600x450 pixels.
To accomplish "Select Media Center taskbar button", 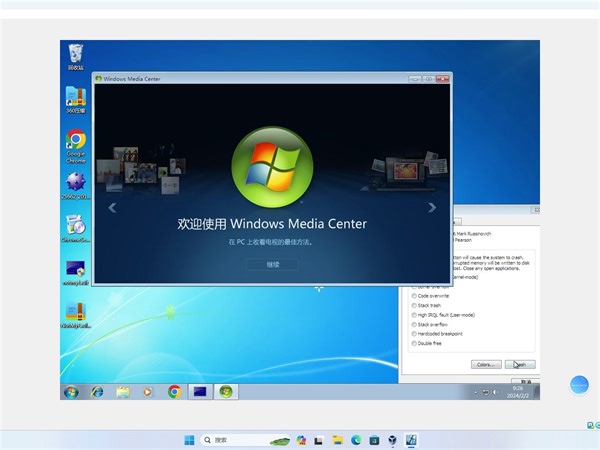I will tap(226, 392).
